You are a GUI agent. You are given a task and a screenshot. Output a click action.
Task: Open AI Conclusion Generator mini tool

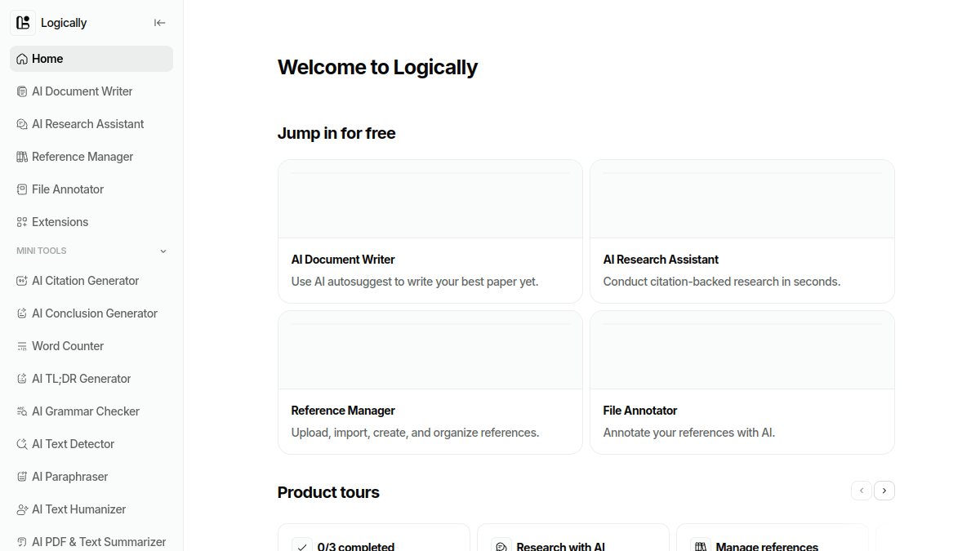point(91,313)
